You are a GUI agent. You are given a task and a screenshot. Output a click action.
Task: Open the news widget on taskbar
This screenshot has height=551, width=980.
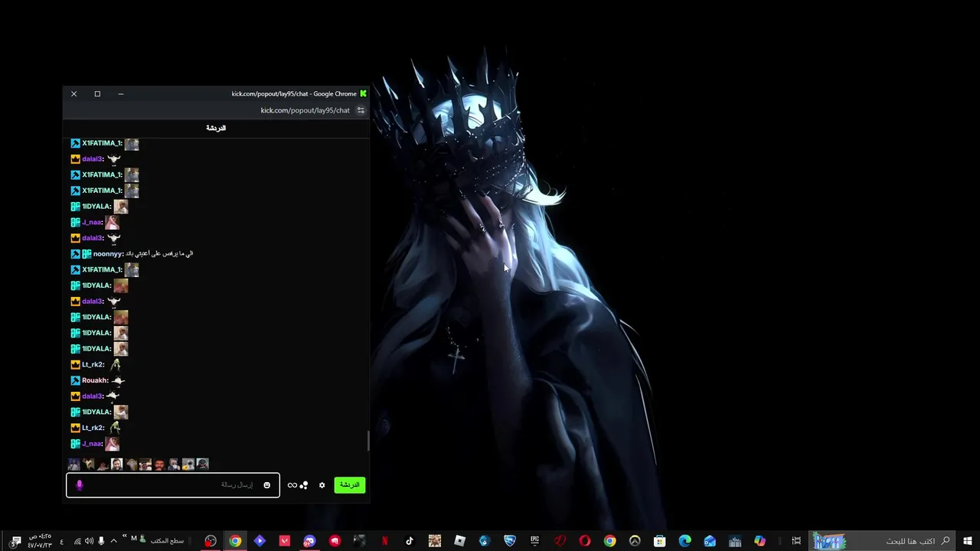tap(829, 541)
